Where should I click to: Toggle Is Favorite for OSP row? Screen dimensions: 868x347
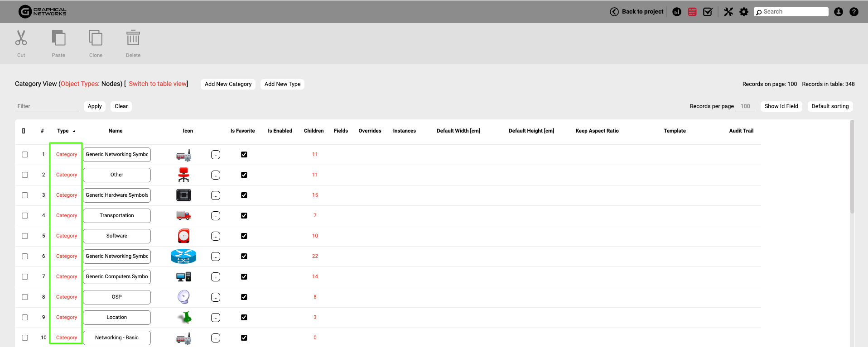click(x=244, y=297)
